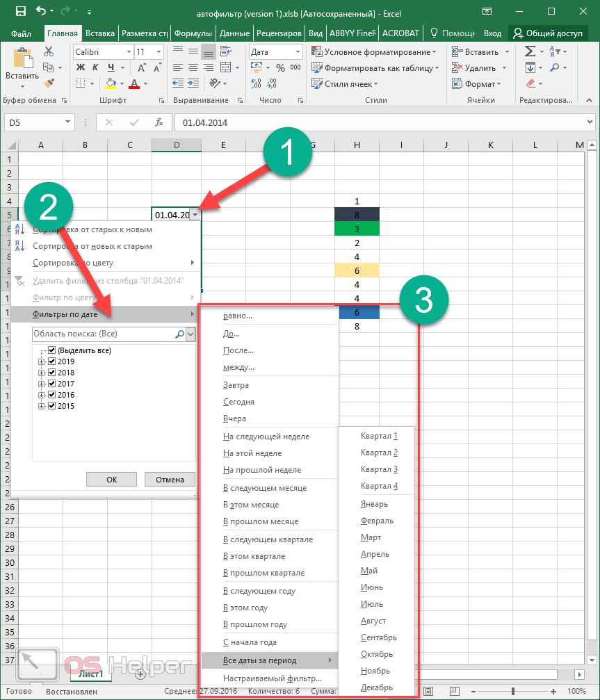Image resolution: width=600 pixels, height=700 pixels.
Task: Click the search magnifier in the filter box
Action: point(179,334)
